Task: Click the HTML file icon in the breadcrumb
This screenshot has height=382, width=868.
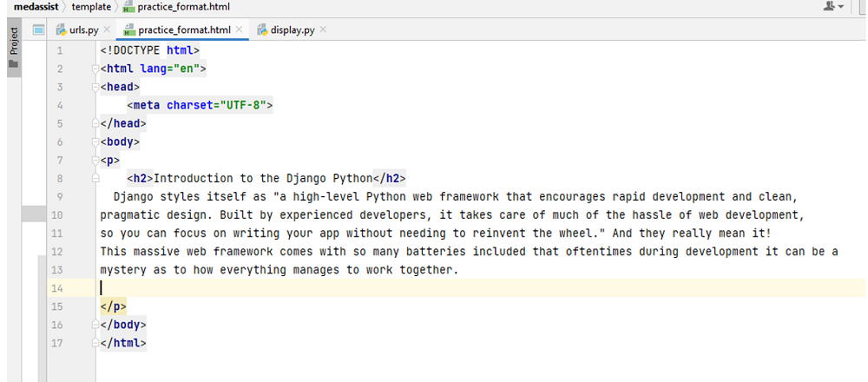Action: (130, 7)
